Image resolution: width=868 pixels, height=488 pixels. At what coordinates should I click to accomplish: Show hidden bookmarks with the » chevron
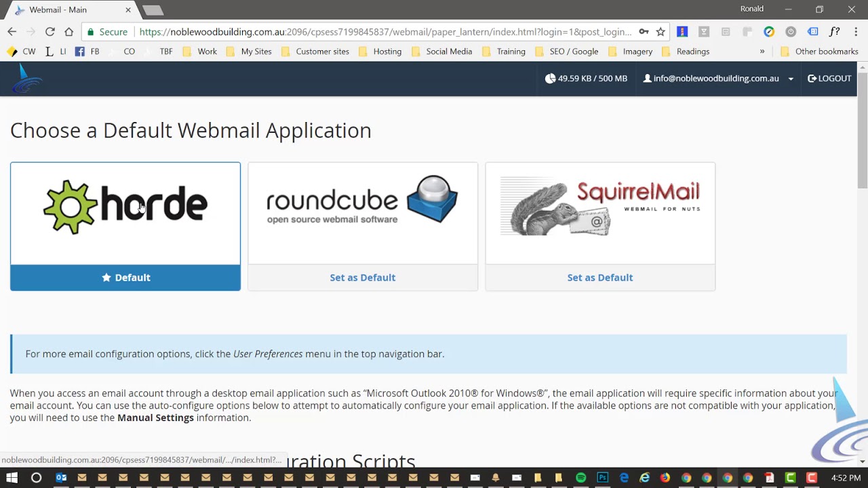(762, 52)
